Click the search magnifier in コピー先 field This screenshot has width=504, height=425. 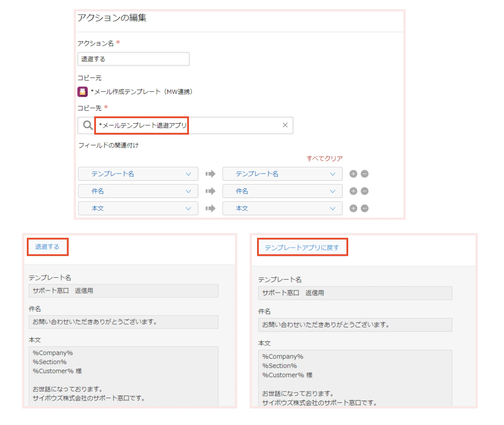coord(88,125)
